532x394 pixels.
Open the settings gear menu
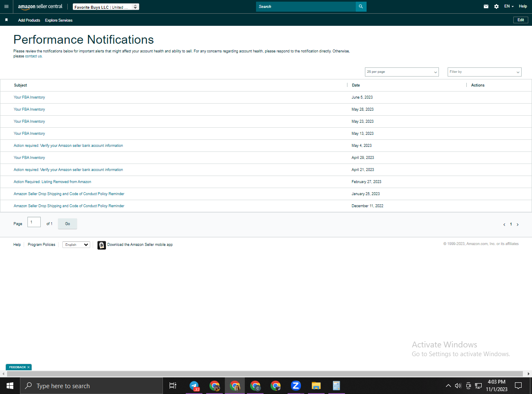[x=496, y=7]
